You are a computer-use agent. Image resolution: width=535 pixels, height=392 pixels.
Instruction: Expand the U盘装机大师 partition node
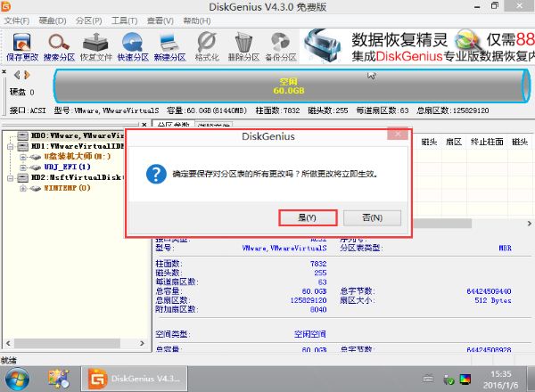(x=23, y=157)
